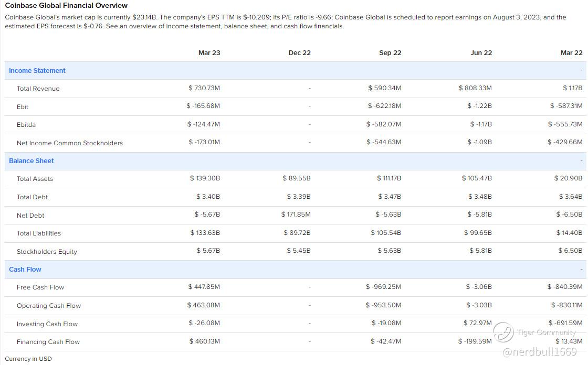Click the $ 111.17B Total Assets value
This screenshot has width=588, height=365.
(x=389, y=178)
